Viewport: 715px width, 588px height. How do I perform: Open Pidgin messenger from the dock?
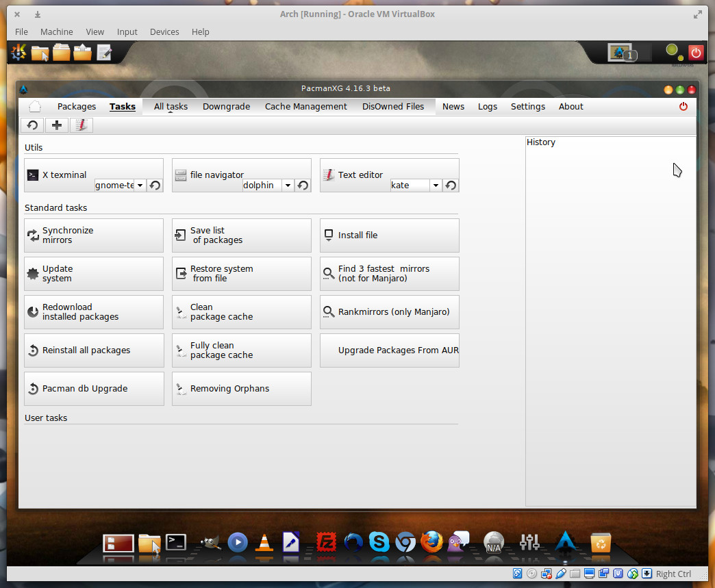tap(458, 542)
